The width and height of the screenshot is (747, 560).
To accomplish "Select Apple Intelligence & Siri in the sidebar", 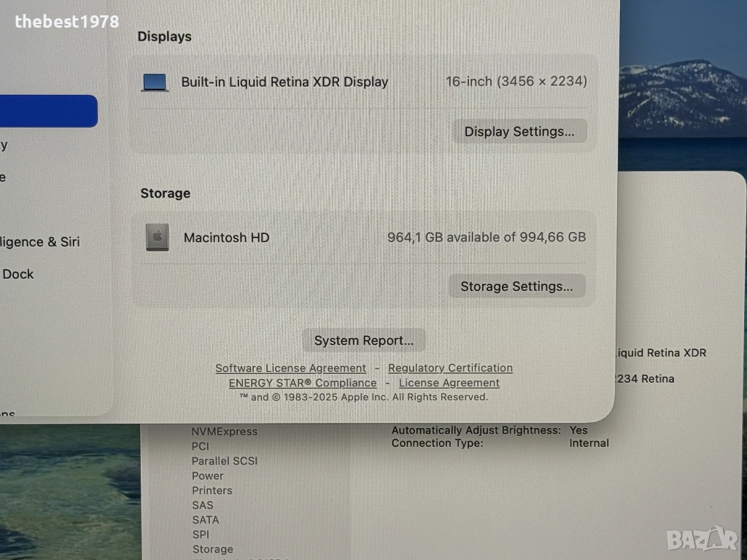I will 40,242.
